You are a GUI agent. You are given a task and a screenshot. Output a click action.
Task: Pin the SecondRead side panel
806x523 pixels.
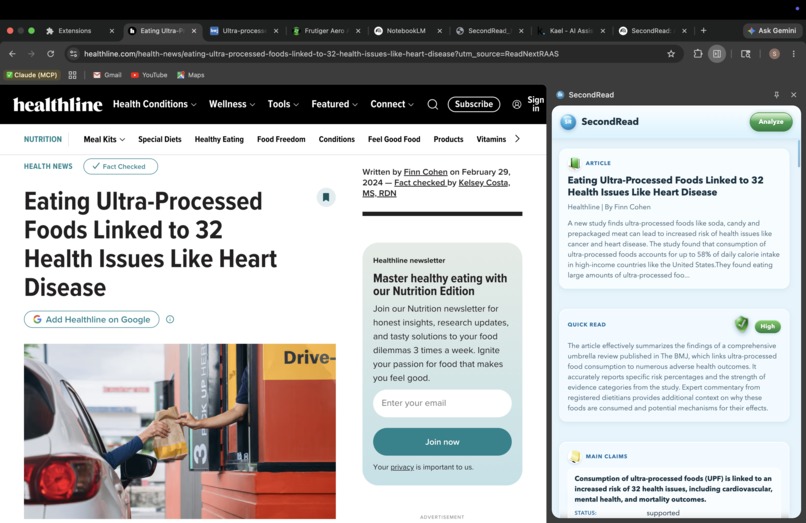[777, 95]
